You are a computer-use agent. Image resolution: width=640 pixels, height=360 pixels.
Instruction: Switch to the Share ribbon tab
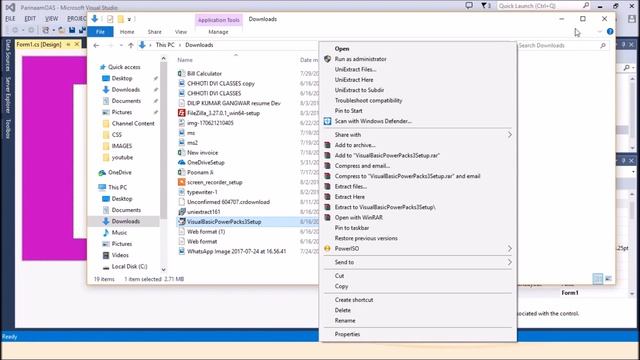coord(154,32)
